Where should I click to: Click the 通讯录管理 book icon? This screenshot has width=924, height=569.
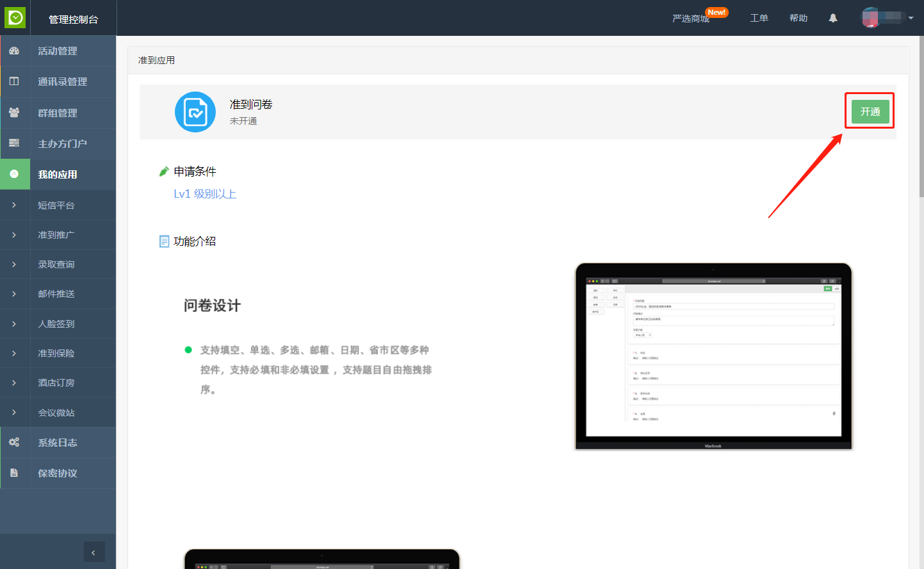point(14,81)
